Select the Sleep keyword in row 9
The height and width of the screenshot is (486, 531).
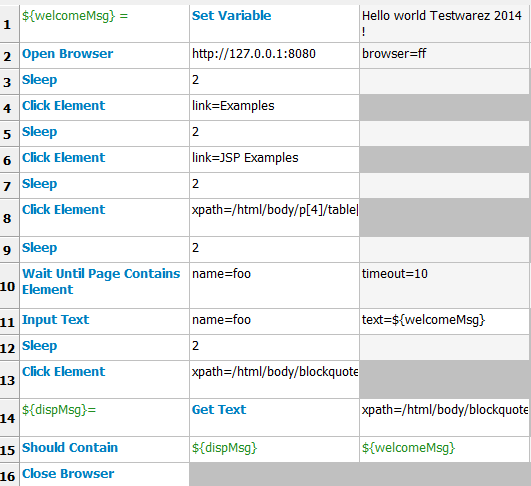coord(104,250)
